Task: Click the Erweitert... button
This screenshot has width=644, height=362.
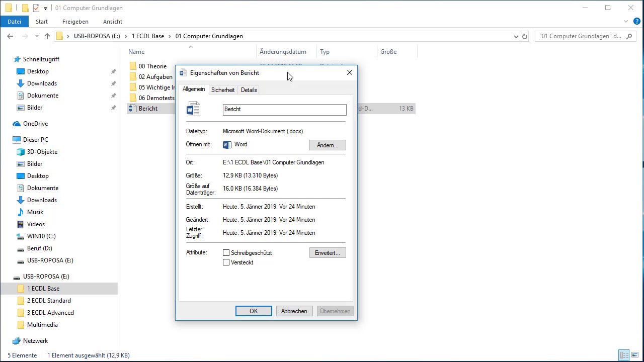Action: click(x=328, y=253)
